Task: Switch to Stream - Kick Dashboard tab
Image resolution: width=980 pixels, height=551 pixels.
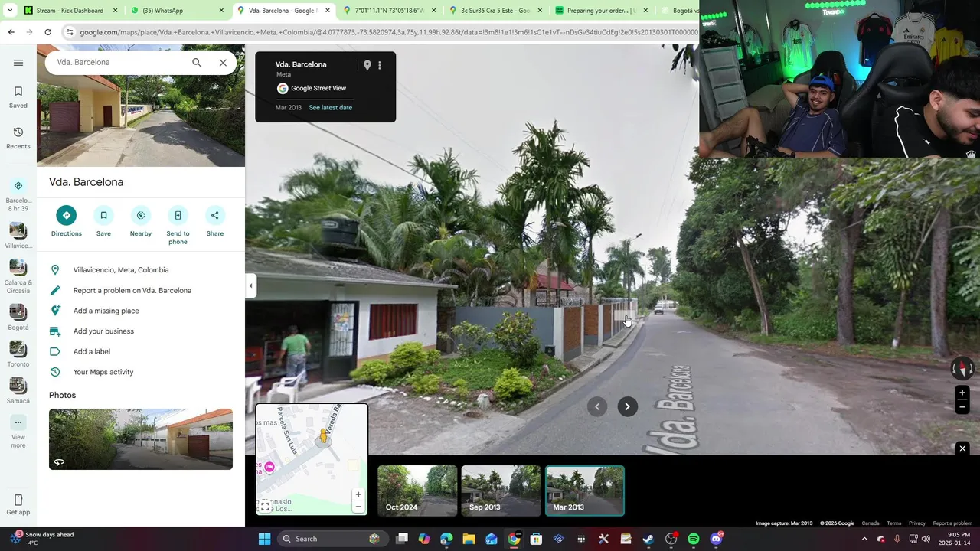Action: [70, 11]
